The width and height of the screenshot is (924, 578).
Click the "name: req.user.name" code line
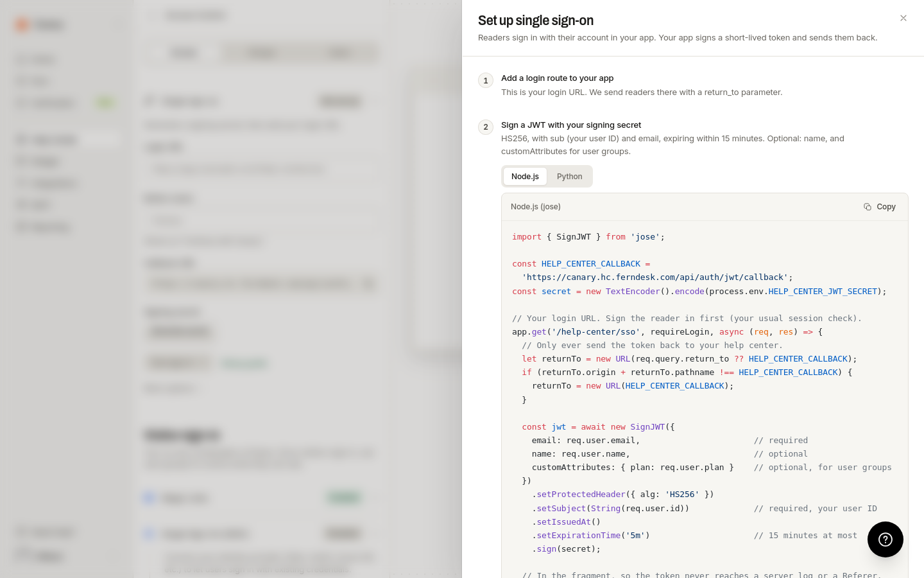581,454
